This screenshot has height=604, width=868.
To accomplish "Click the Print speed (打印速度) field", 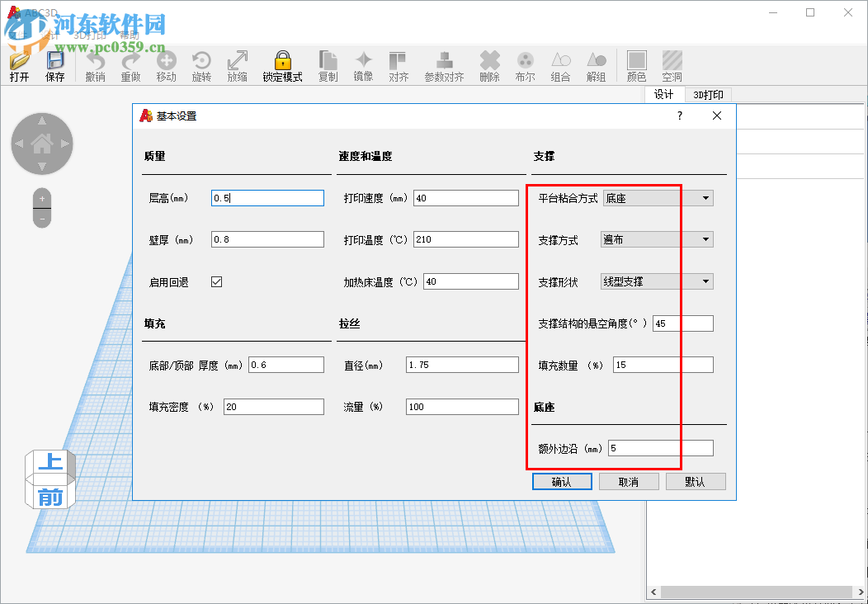I will 466,198.
